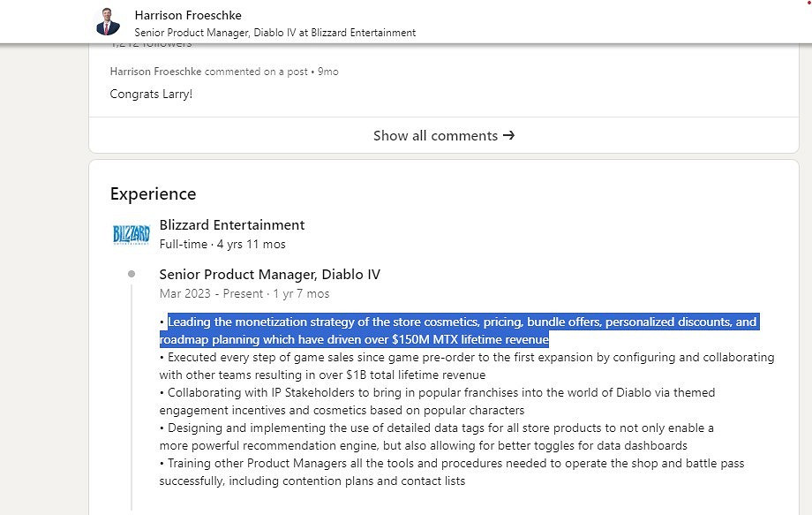The height and width of the screenshot is (515, 812).
Task: Click the Experience section heading
Action: (153, 193)
